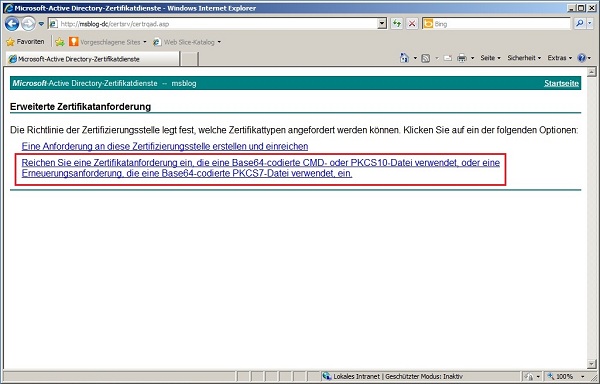Click the magnifier search icon

pyautogui.click(x=580, y=24)
